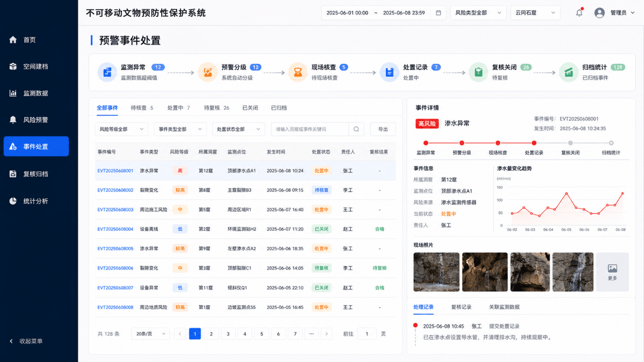This screenshot has height=362, width=644.
Task: Click the 风险预警 bell icon in sidebar
Action: click(x=13, y=120)
